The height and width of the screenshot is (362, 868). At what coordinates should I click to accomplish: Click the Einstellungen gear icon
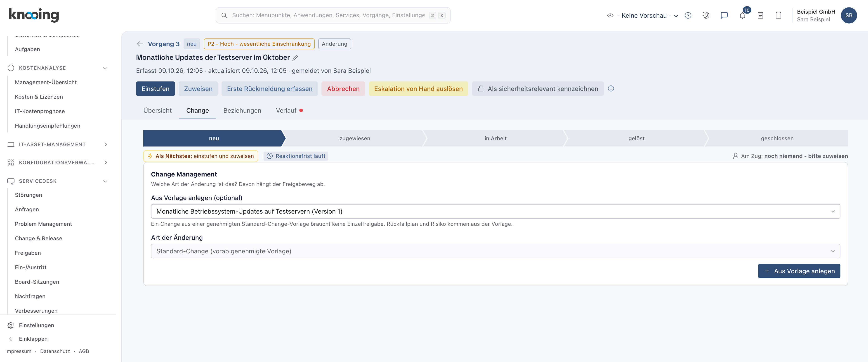tap(11, 325)
